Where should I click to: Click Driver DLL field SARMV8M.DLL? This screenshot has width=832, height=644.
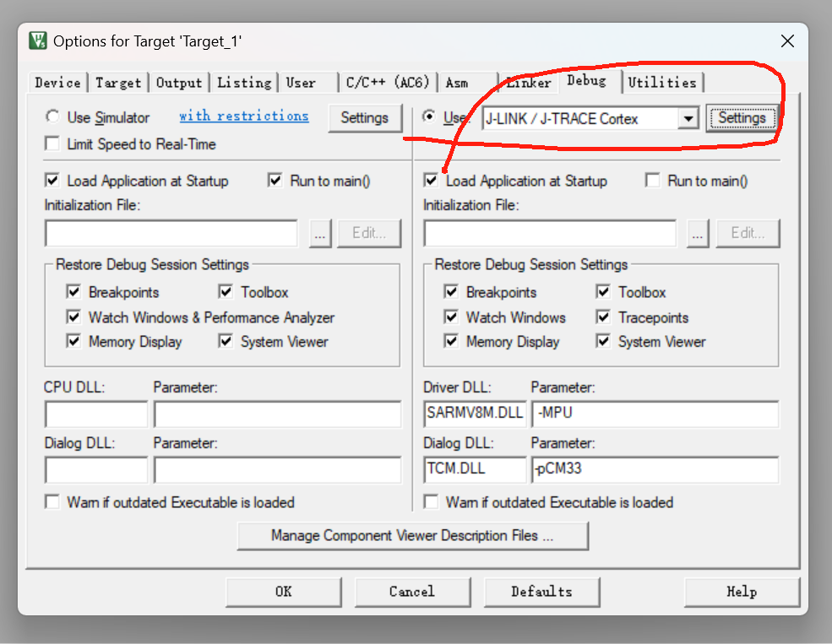[x=475, y=414]
